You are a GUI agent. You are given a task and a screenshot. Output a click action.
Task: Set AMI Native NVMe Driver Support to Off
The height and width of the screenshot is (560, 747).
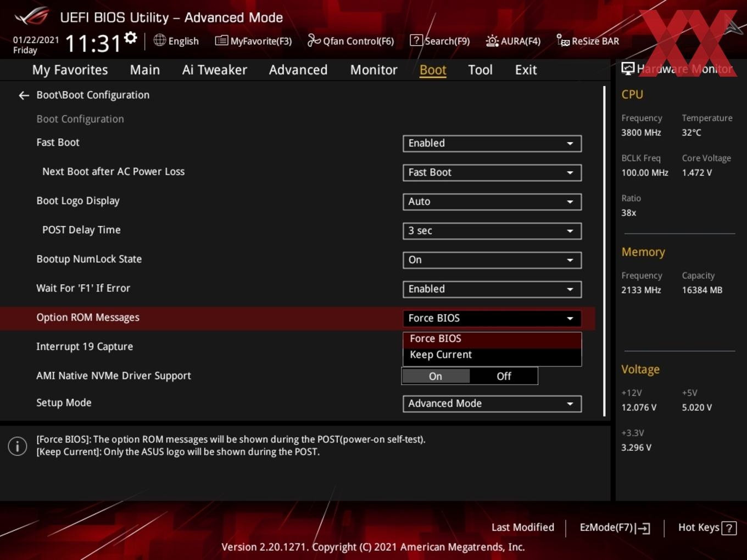pyautogui.click(x=504, y=376)
